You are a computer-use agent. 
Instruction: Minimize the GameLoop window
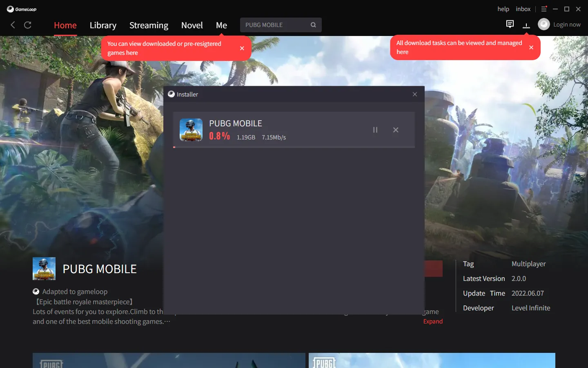click(x=555, y=9)
